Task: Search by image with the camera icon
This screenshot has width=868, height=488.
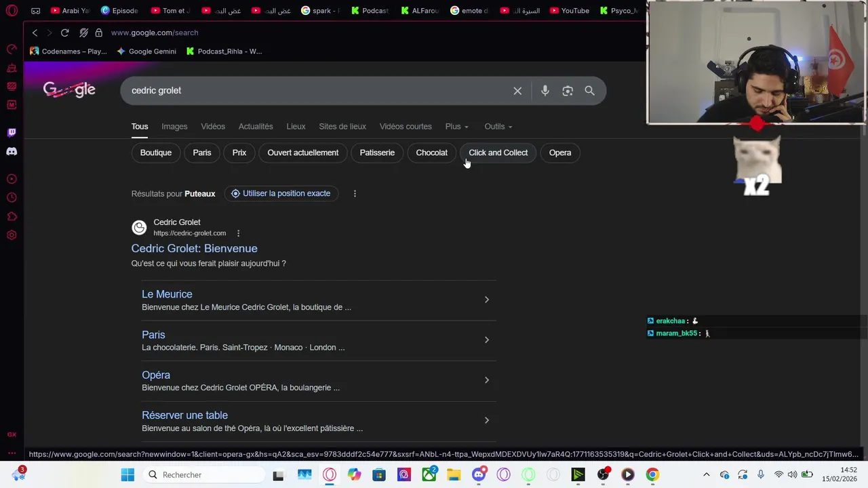Action: [x=568, y=91]
